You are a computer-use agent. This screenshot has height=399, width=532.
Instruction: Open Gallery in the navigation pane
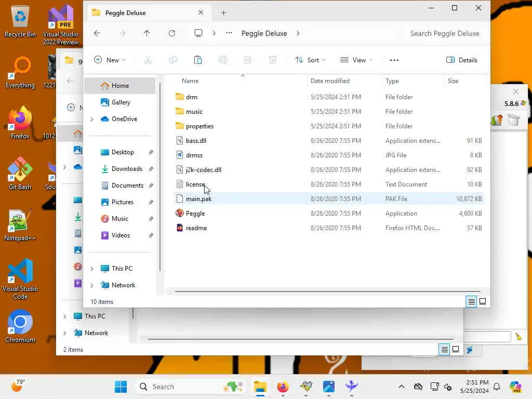[119, 102]
